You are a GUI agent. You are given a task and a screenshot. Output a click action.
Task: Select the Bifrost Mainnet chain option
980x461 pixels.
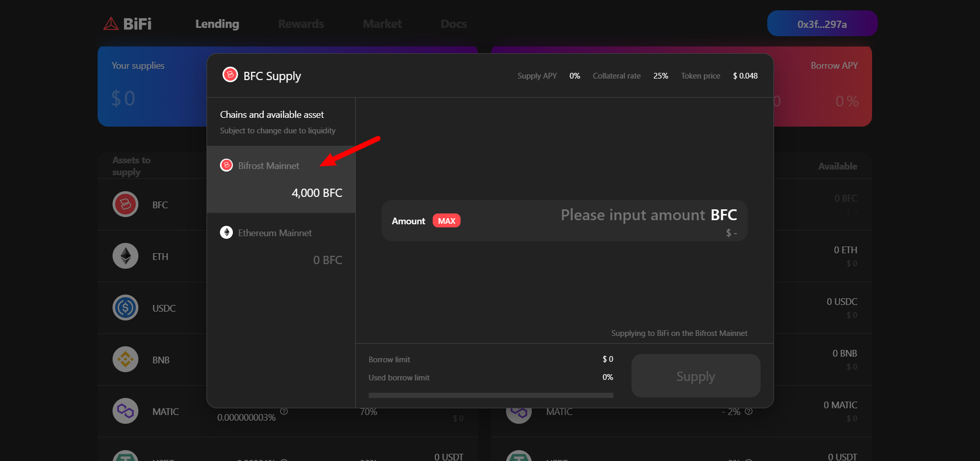tap(281, 179)
